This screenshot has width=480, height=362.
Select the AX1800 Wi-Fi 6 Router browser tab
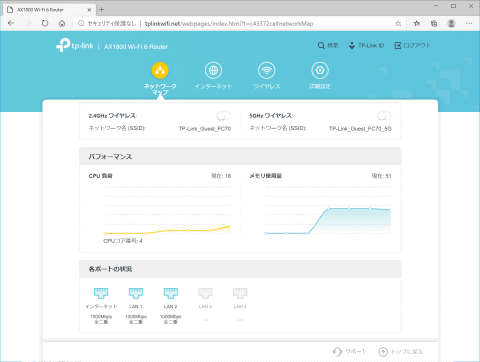pos(49,10)
